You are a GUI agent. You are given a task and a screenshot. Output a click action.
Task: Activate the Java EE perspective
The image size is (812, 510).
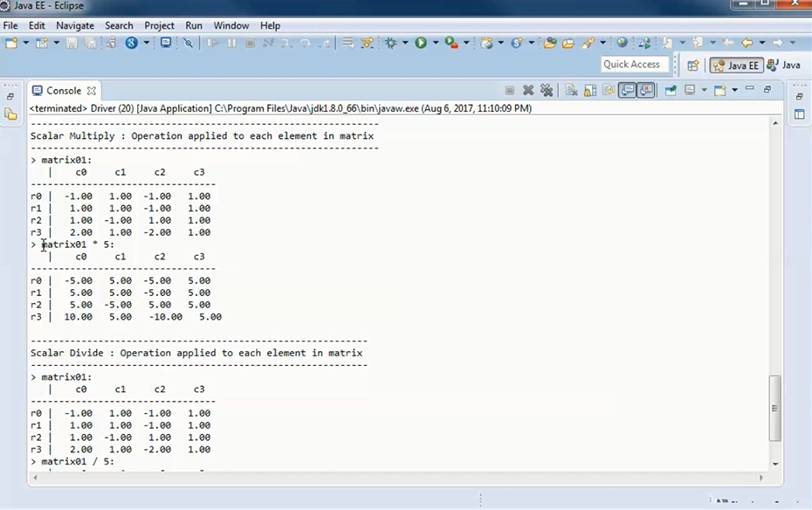(x=736, y=64)
